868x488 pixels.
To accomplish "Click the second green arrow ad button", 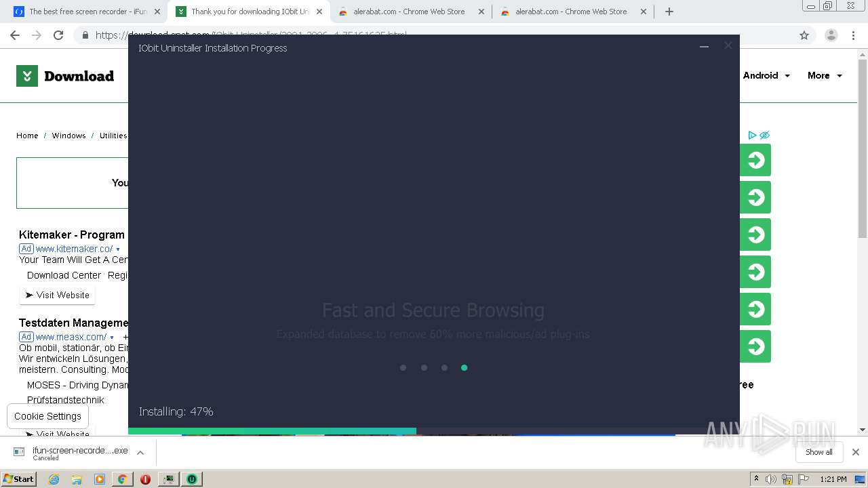I will pos(755,197).
